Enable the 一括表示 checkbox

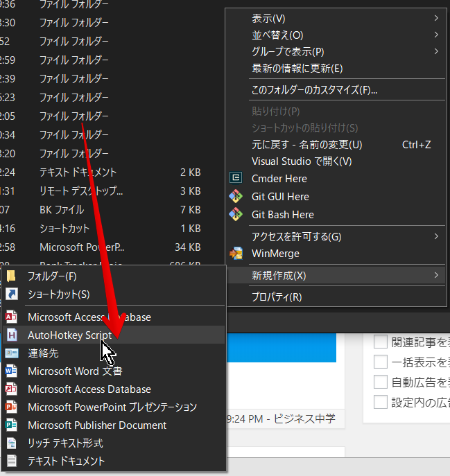(381, 362)
